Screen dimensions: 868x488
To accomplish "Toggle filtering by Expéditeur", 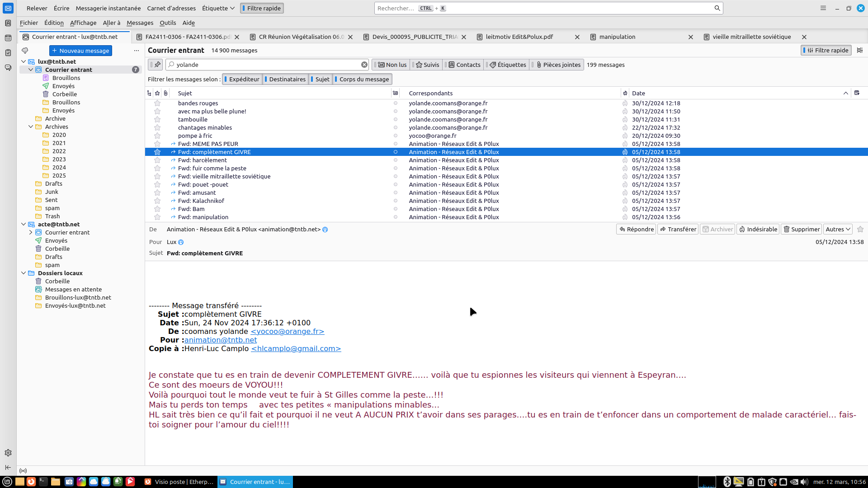I will pyautogui.click(x=242, y=79).
